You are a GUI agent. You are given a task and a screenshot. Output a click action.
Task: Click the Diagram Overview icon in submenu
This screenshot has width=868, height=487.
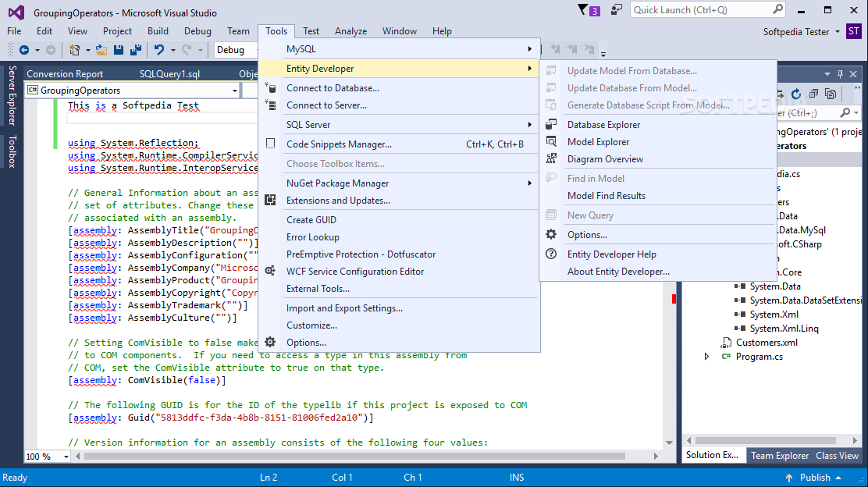551,158
